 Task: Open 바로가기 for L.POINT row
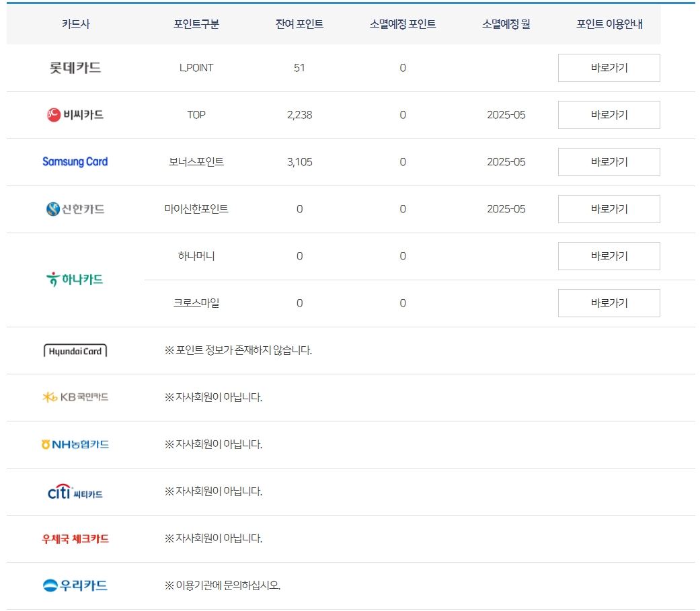coord(609,68)
